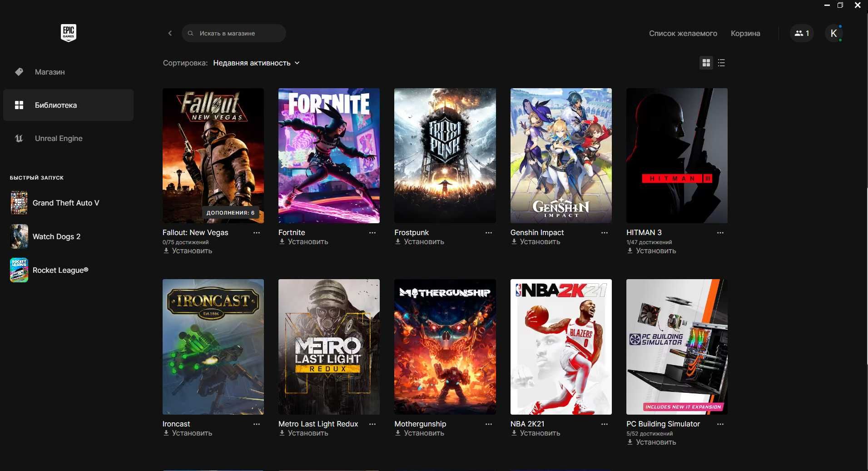
Task: Open the Корзина cart
Action: [x=745, y=33]
